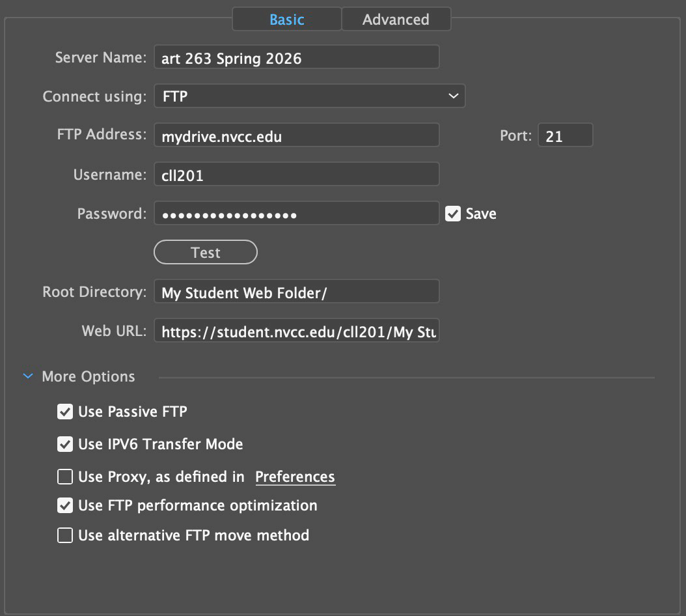Open the Advanced tab
This screenshot has height=616, width=686.
pyautogui.click(x=396, y=20)
